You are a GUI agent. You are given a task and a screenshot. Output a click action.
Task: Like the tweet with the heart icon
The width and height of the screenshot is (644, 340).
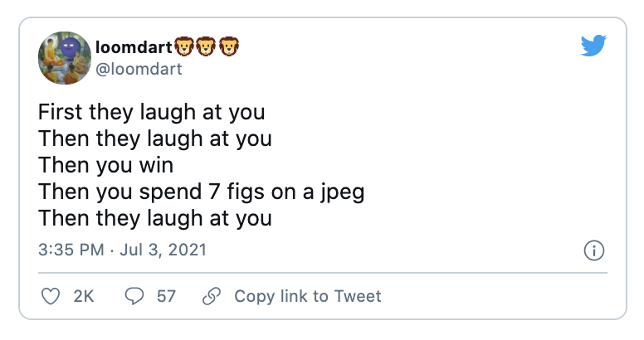tap(51, 296)
